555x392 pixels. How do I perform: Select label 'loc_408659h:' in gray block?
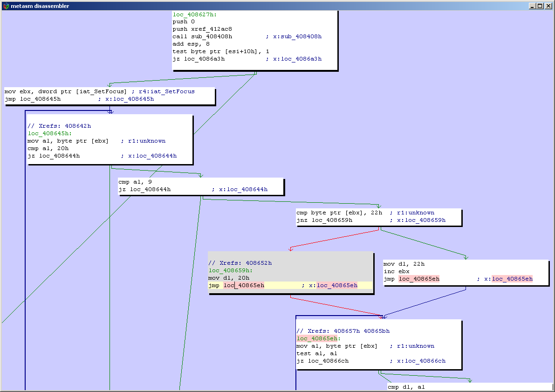coord(231,270)
